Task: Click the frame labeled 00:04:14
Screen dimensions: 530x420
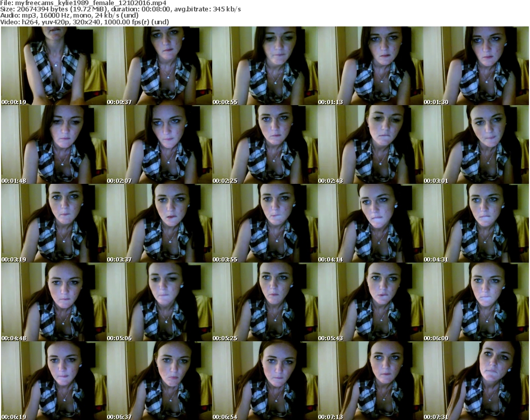Action: (370, 224)
